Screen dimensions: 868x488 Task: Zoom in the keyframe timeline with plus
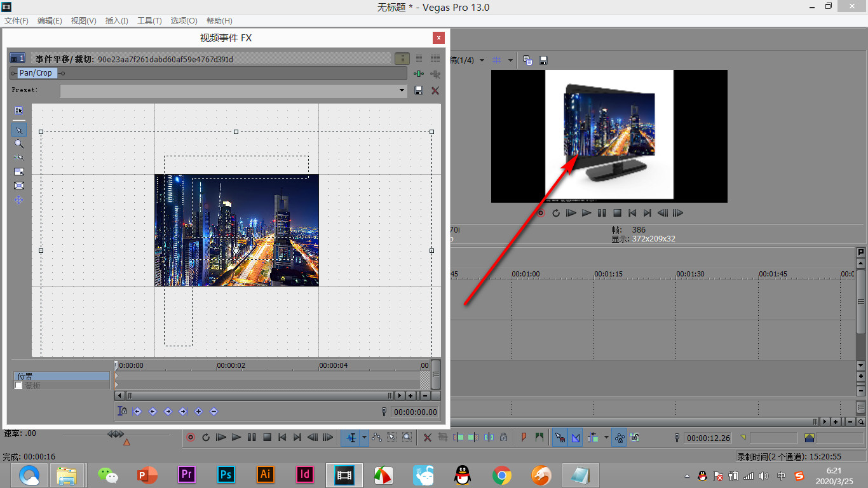[410, 395]
